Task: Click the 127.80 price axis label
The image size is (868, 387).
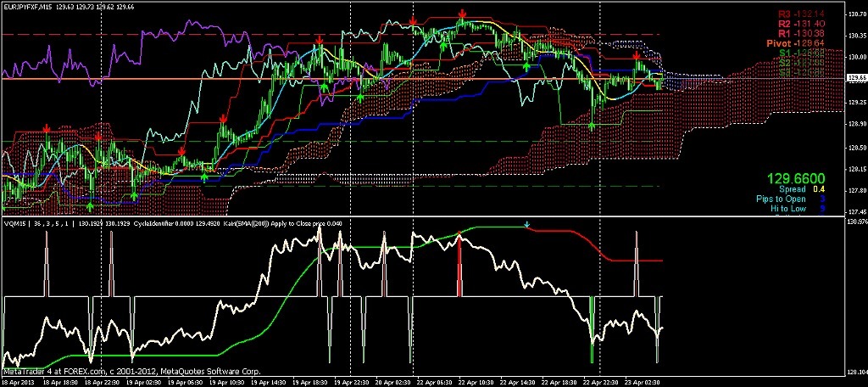Action: (x=856, y=190)
